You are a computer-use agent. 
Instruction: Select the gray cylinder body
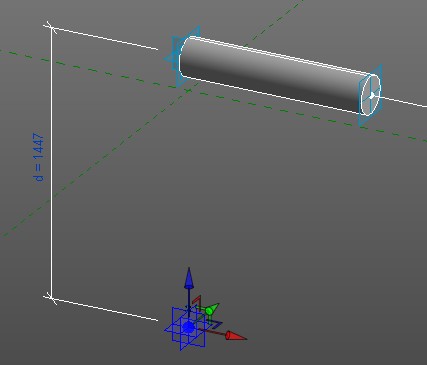tap(273, 75)
